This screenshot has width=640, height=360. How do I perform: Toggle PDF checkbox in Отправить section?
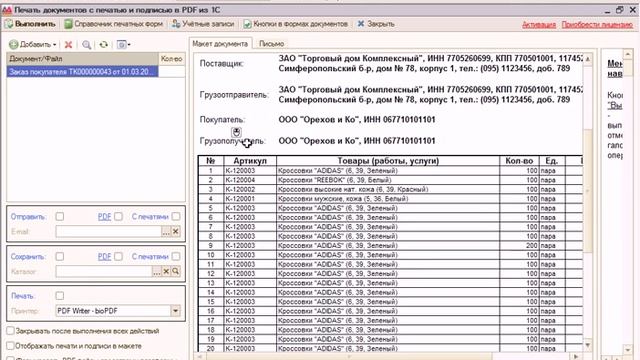pyautogui.click(x=118, y=216)
